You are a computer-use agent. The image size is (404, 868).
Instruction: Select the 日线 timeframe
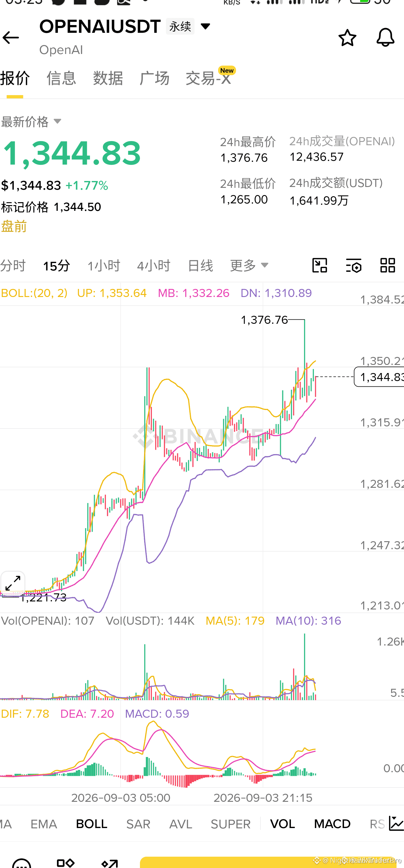(x=200, y=265)
